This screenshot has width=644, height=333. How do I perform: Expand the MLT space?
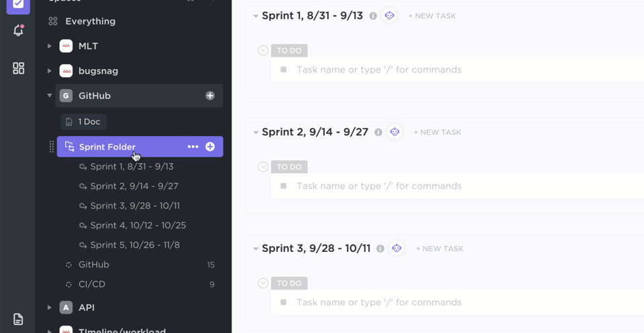click(50, 46)
